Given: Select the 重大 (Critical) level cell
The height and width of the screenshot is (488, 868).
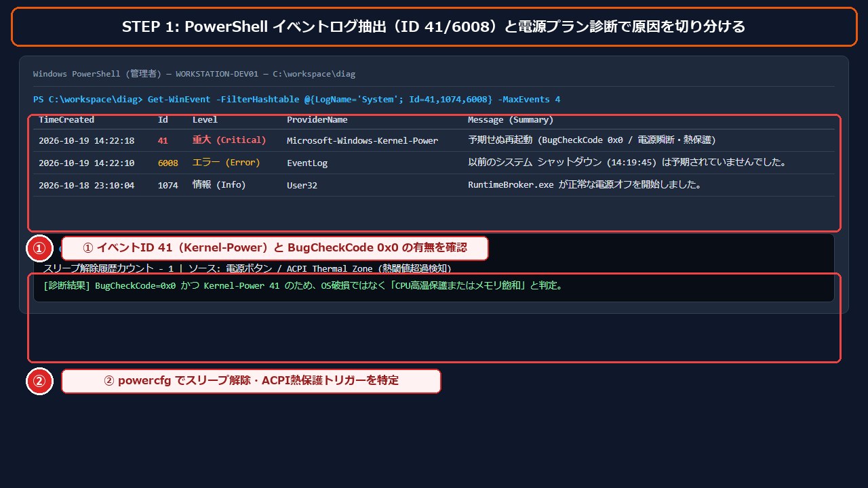Looking at the screenshot, I should (229, 140).
